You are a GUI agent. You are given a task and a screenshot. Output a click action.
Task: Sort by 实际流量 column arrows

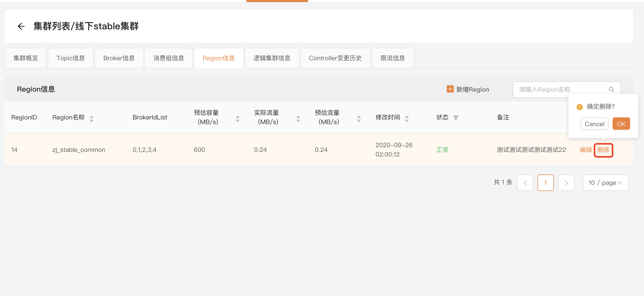(298, 118)
